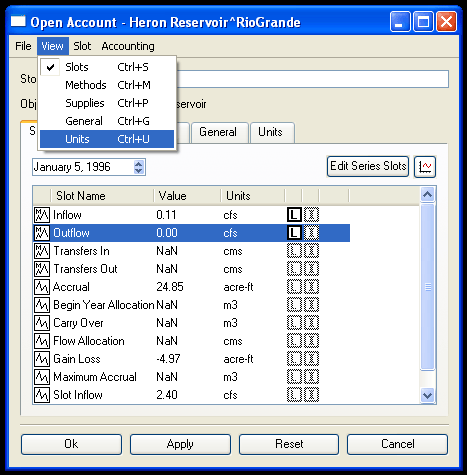
Task: Toggle the checked Slots view menu entry
Action: click(107, 67)
